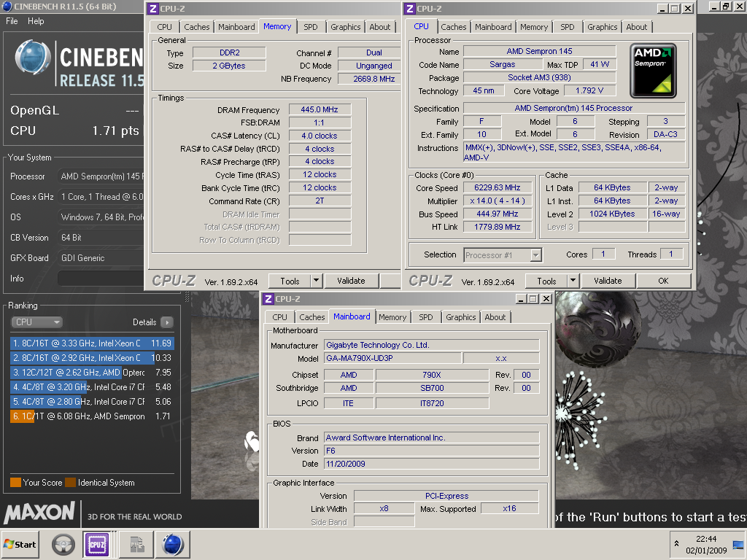The image size is (747, 560).
Task: Click the Core Speed 6229.63 MHz value
Action: point(498,187)
